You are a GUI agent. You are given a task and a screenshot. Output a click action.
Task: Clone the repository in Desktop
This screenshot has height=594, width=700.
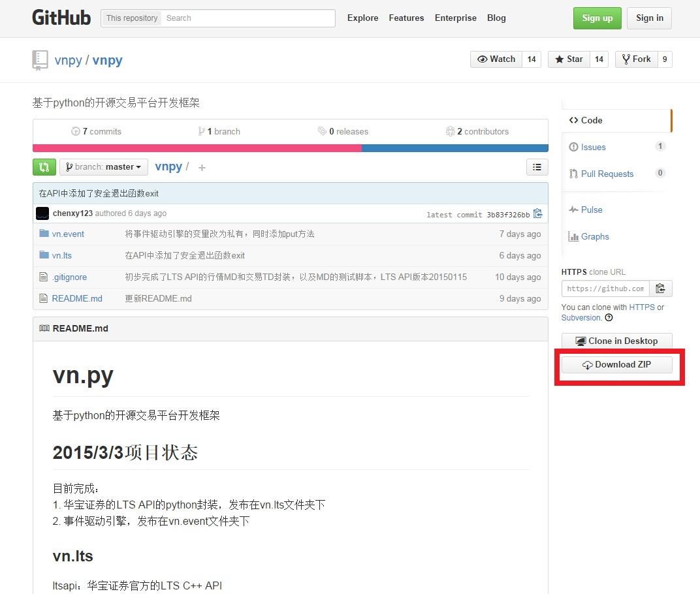[x=616, y=341]
